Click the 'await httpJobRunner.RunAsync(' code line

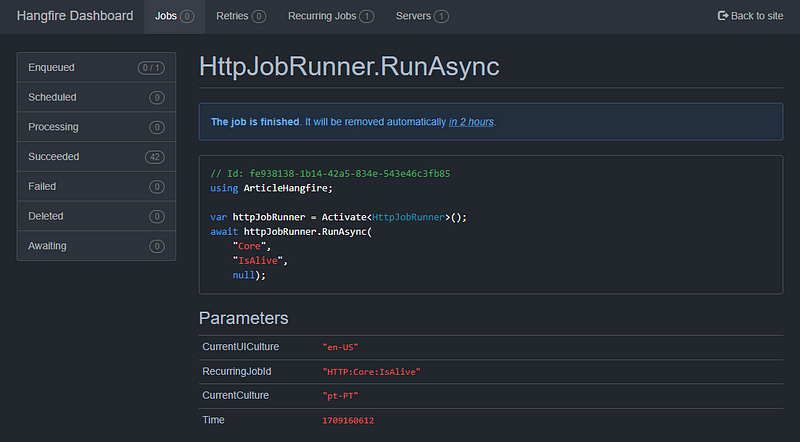[291, 232]
